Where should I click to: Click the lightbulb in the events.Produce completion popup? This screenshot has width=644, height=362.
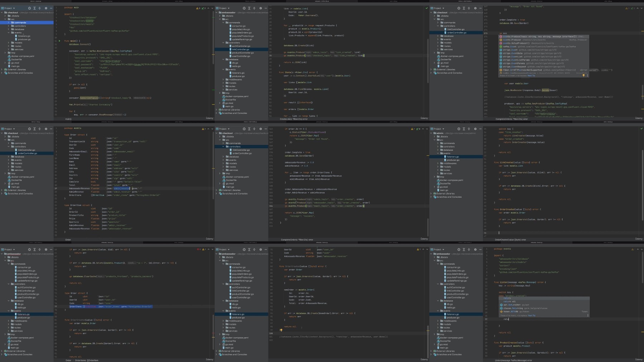coord(584,76)
